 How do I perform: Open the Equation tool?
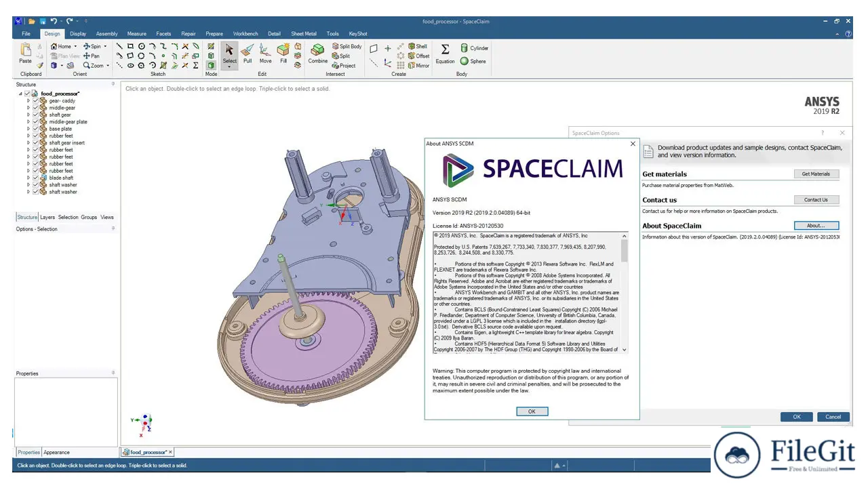coord(445,54)
